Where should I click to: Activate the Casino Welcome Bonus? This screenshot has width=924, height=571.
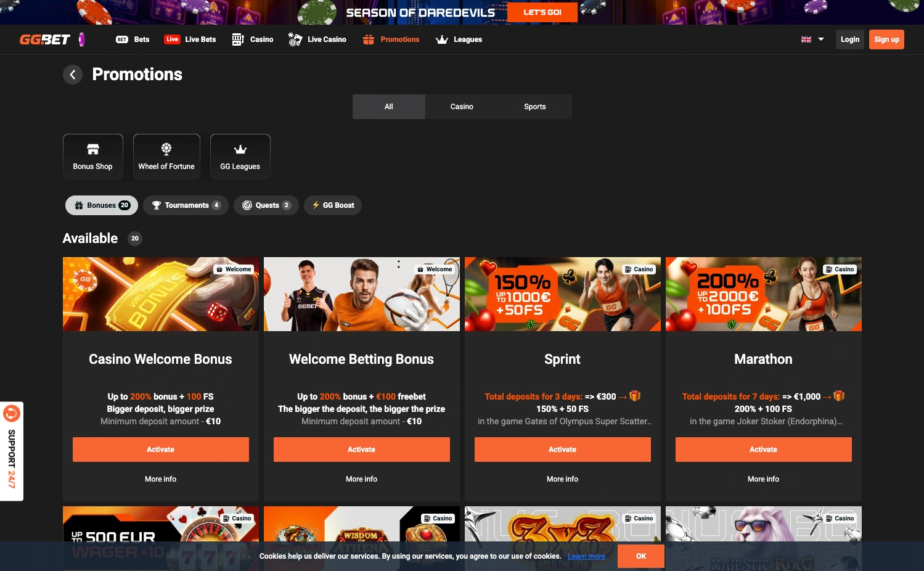(161, 450)
